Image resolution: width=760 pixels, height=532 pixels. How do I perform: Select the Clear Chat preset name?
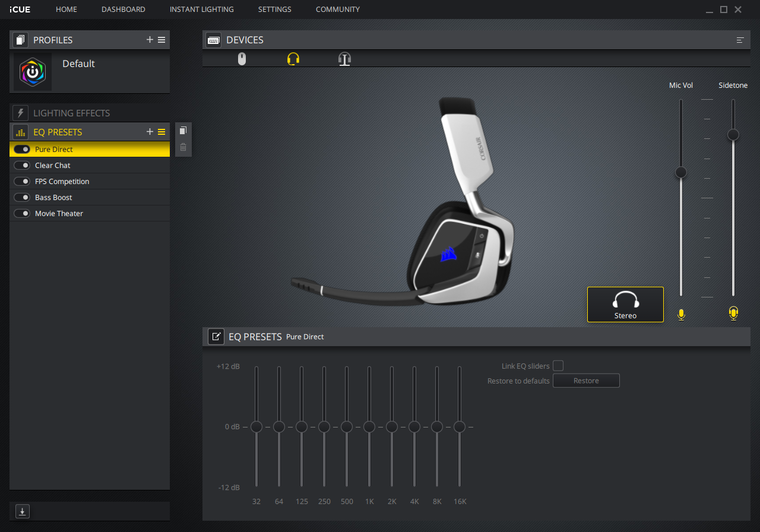53,166
